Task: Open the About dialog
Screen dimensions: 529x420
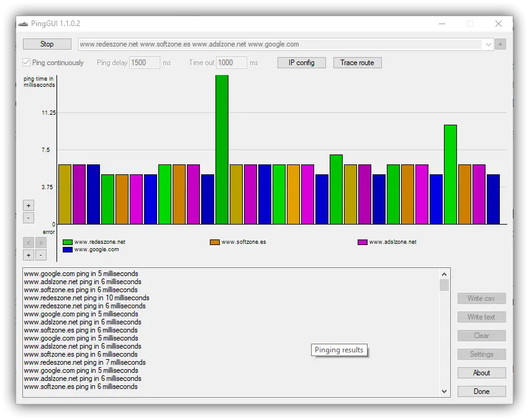Action: point(481,372)
